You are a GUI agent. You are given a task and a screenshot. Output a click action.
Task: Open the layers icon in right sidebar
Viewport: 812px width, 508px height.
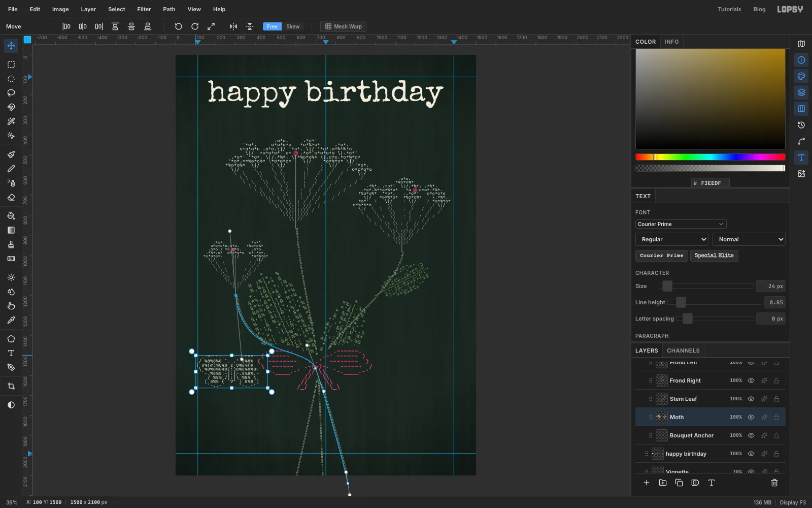pos(801,92)
